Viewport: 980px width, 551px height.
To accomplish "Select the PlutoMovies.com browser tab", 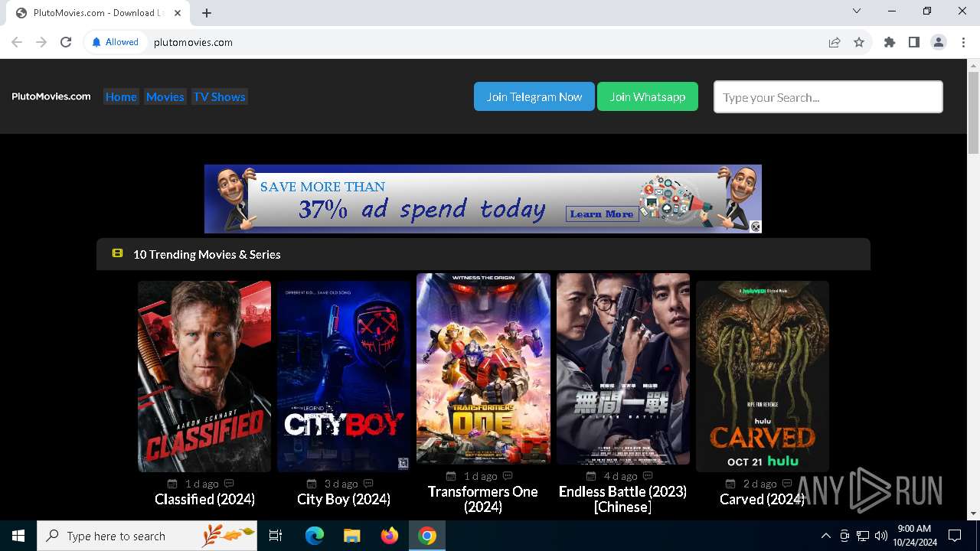I will (98, 13).
